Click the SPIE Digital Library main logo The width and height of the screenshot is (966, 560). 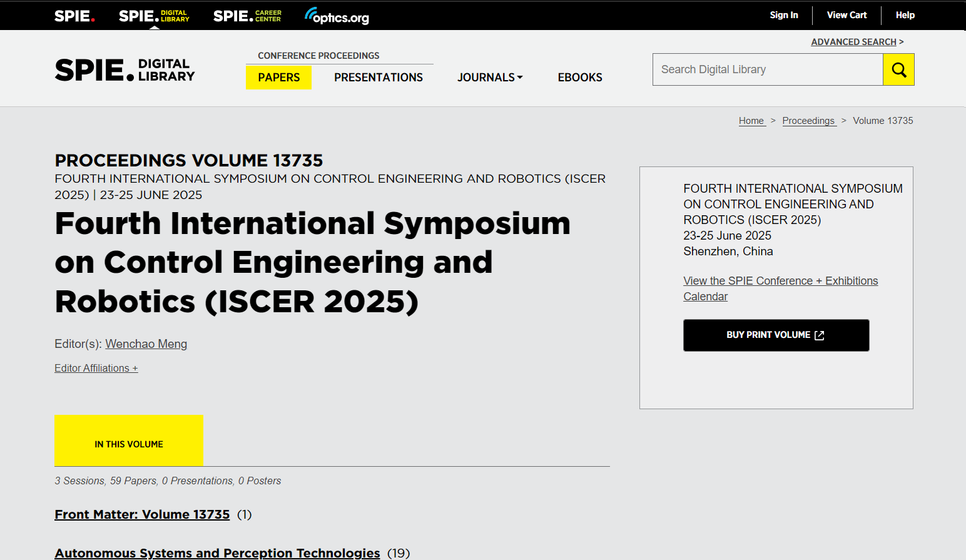pyautogui.click(x=125, y=70)
